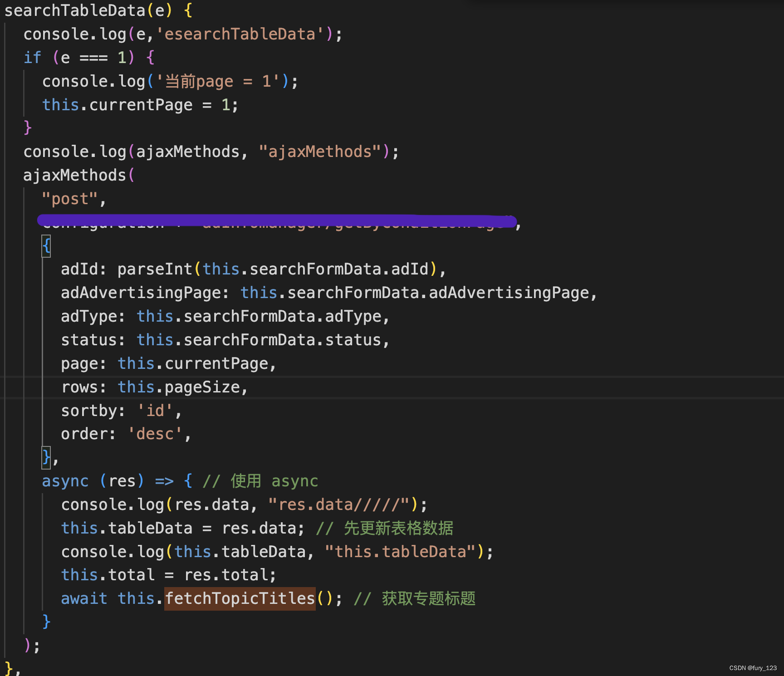This screenshot has height=676, width=784.
Task: Click parseInt in the adId line
Action: 155,269
